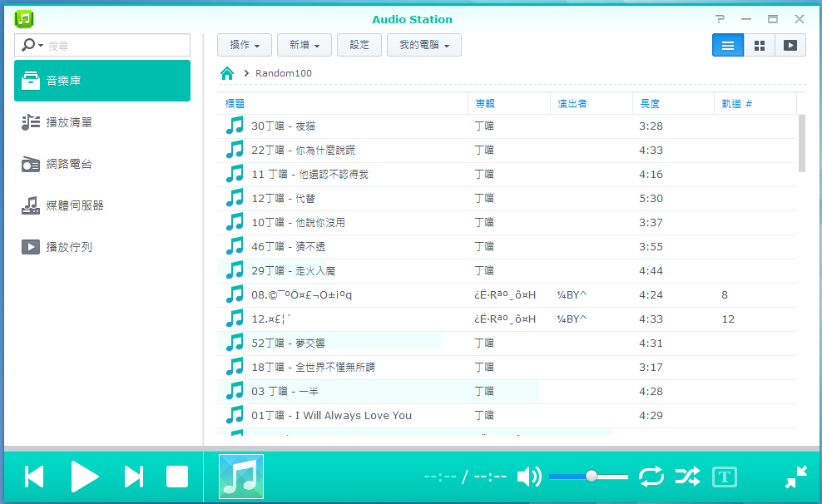The image size is (822, 504).
Task: Click the Audio Station app logo icon
Action: [x=23, y=19]
